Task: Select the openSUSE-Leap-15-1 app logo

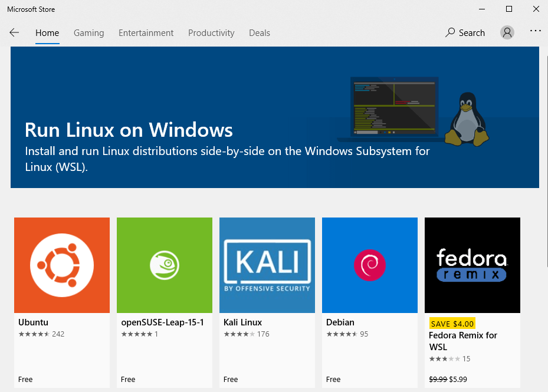Action: 165,265
